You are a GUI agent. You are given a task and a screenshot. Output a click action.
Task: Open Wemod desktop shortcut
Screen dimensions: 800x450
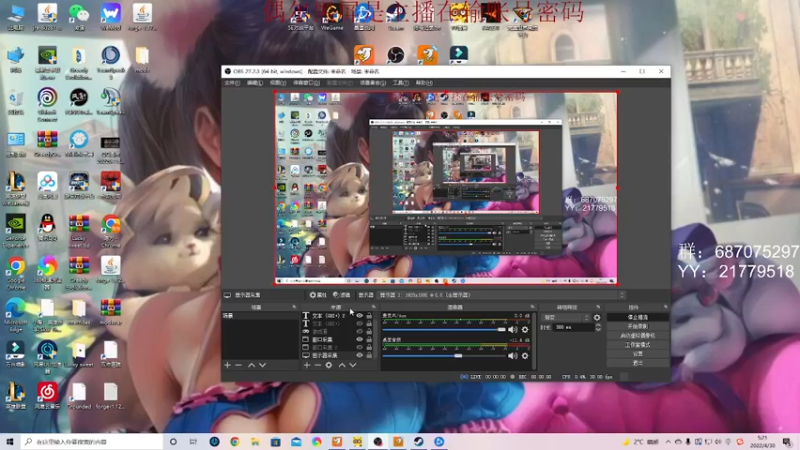[111, 17]
